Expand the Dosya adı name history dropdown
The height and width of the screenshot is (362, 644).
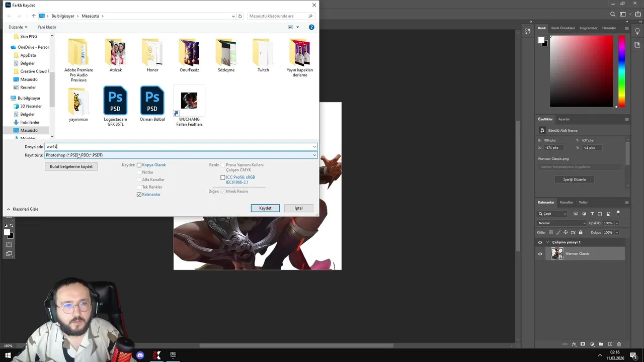[x=314, y=147]
